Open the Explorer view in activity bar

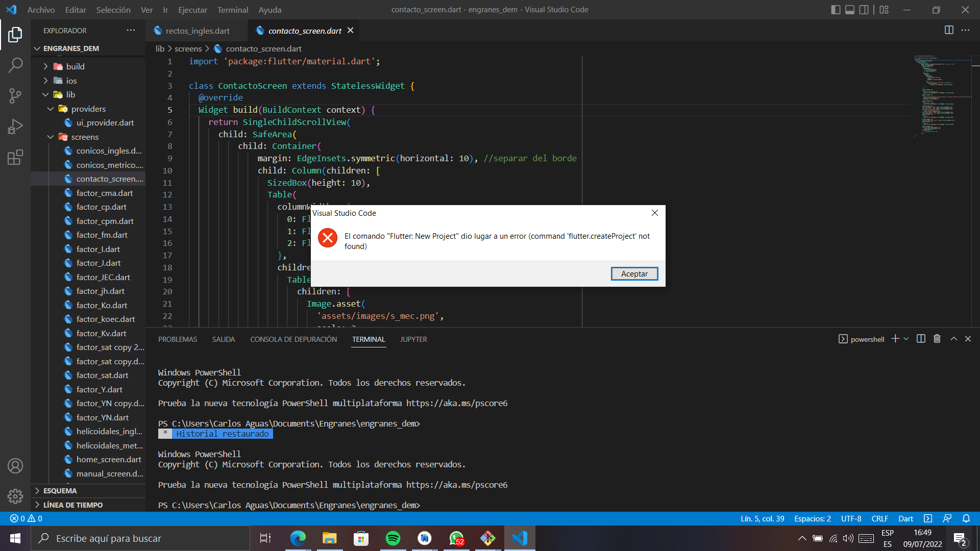(x=15, y=35)
